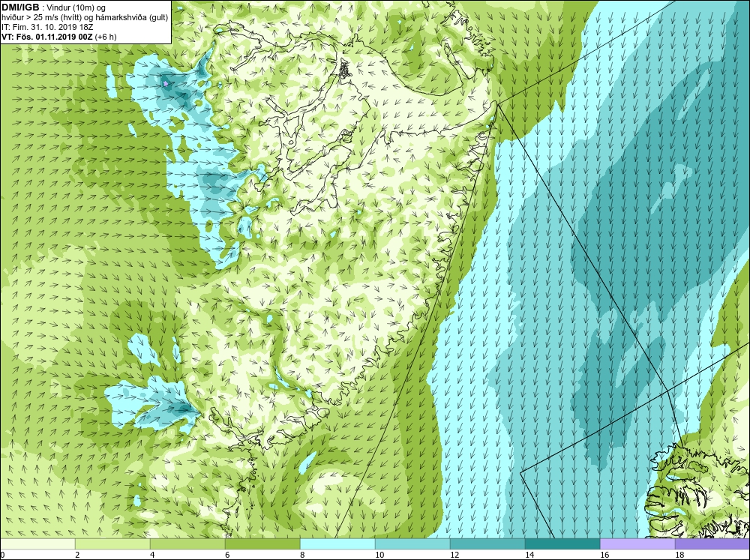Click the scale label 16
Screen dimensions: 750x560
pyautogui.click(x=605, y=555)
